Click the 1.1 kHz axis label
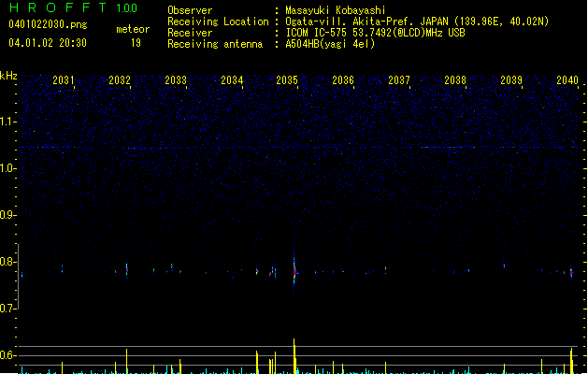Viewport: 588px width, 374px height. (7, 122)
